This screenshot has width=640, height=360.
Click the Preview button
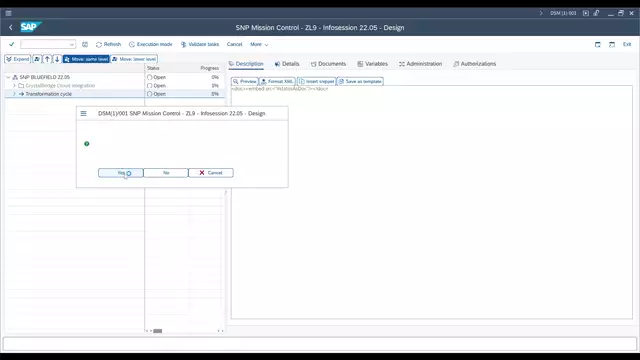coord(244,81)
